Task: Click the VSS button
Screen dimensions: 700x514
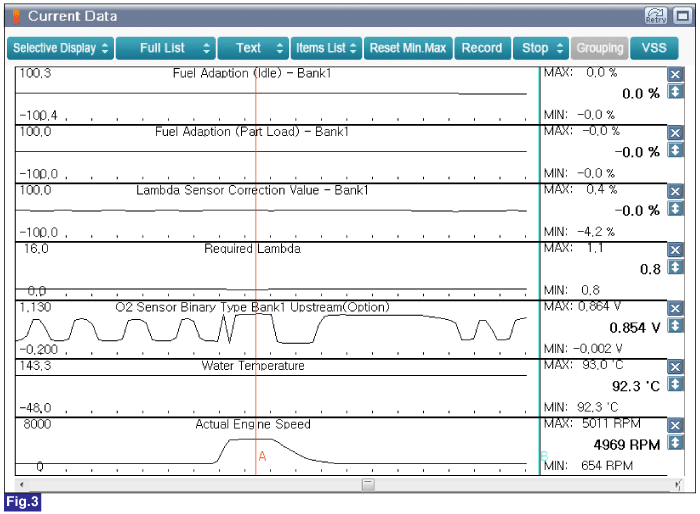Action: pos(654,48)
